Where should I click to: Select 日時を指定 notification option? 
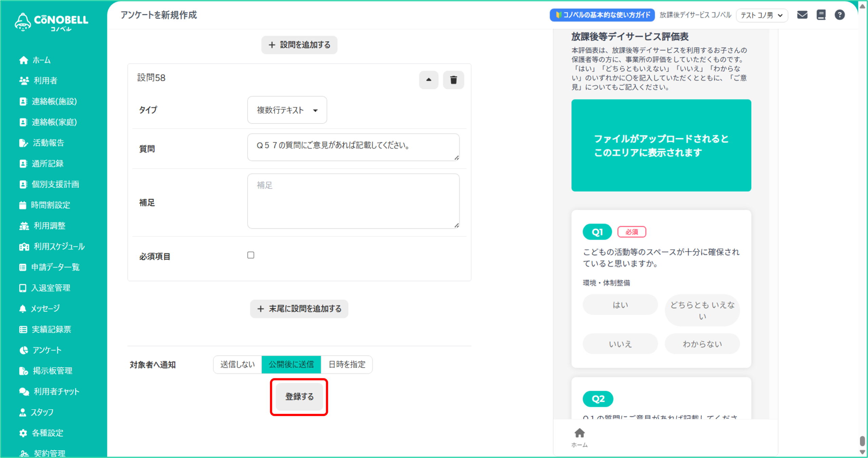[x=347, y=365]
